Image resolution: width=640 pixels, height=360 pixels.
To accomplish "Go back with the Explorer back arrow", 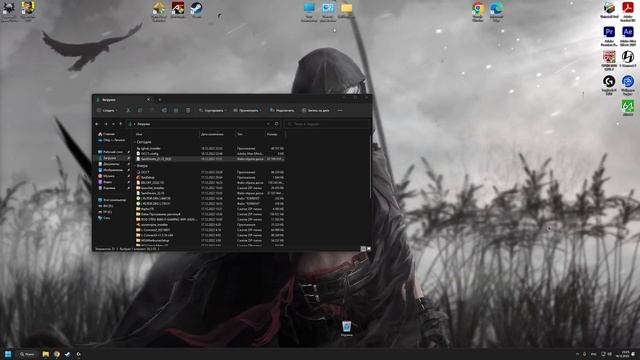I will [97, 124].
